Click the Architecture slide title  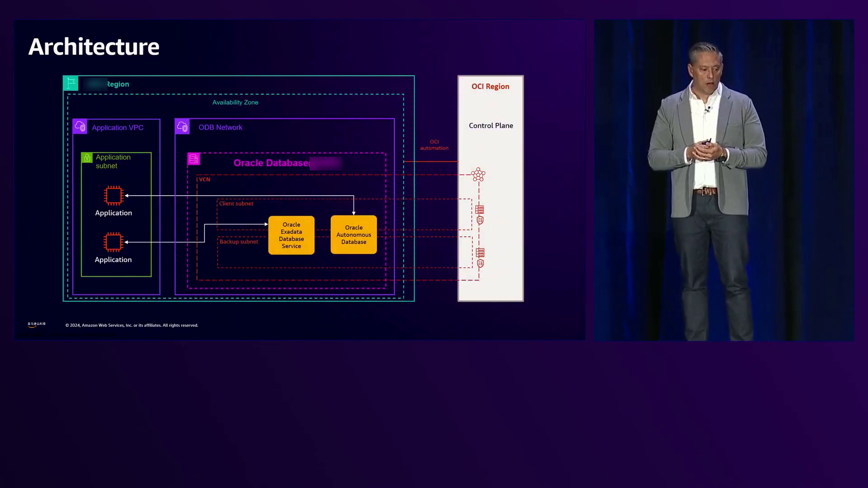(94, 47)
